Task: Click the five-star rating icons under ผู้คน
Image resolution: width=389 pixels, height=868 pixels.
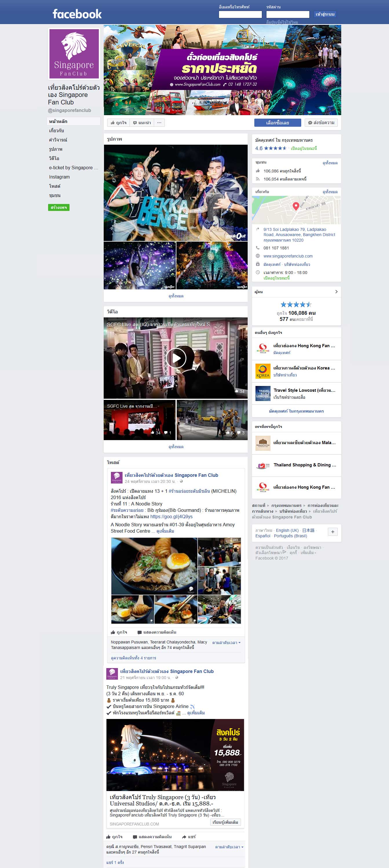Action: 296,305
